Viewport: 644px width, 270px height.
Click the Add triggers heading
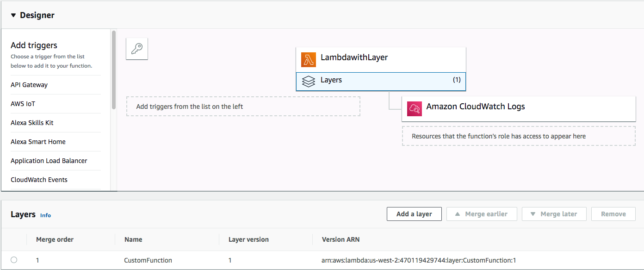pyautogui.click(x=34, y=45)
